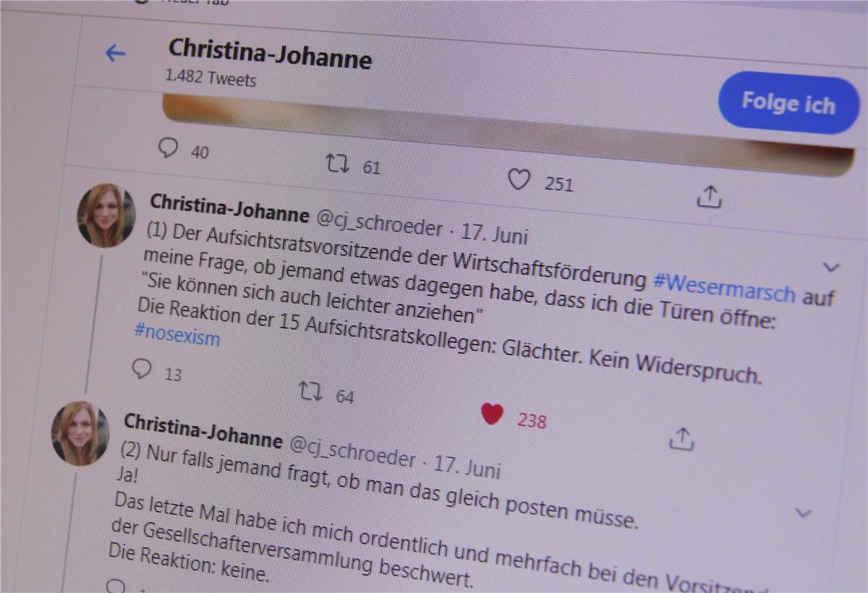Open the #nosexism hashtag
The image size is (868, 593).
pos(177,335)
